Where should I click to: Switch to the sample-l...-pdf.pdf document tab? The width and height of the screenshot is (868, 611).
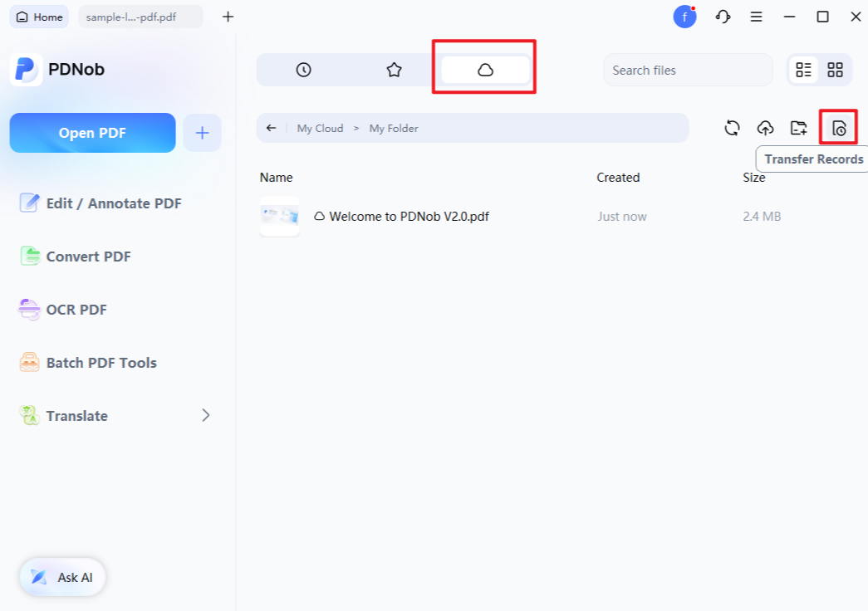[140, 17]
